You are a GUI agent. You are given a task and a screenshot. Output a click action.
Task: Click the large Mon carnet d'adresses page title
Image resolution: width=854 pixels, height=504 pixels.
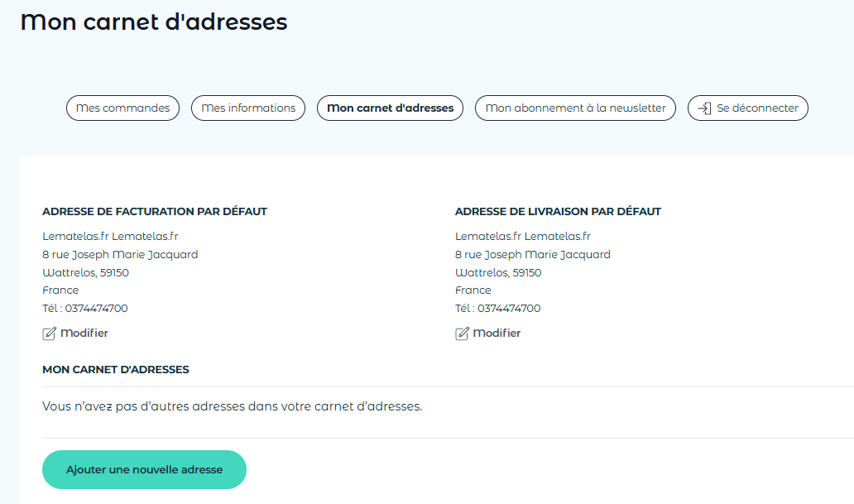pyautogui.click(x=154, y=22)
